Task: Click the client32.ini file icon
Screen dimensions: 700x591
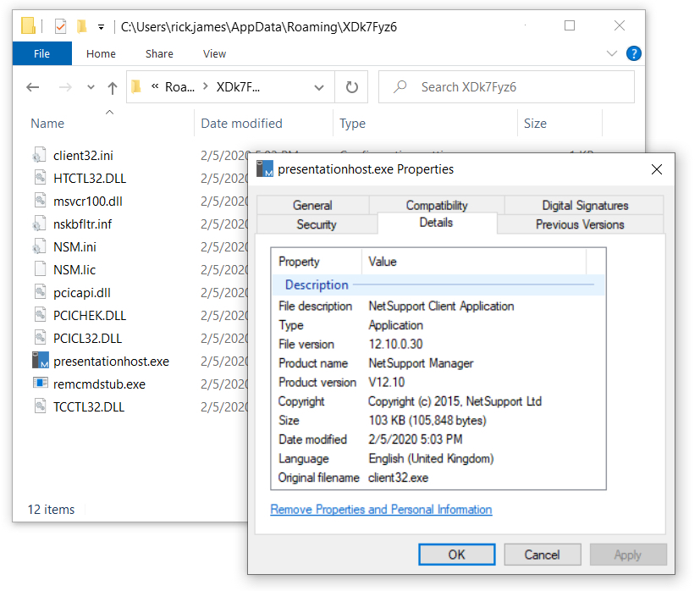Action: click(x=40, y=155)
